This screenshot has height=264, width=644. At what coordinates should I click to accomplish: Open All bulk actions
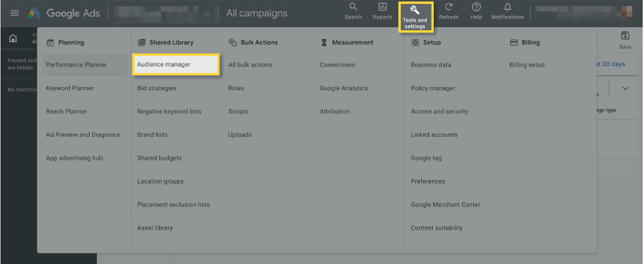tap(250, 65)
